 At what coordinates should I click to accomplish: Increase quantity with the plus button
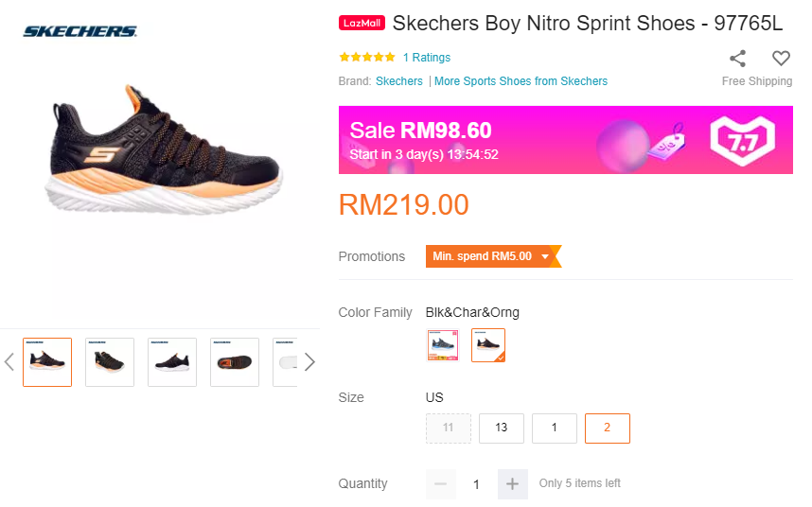(x=512, y=483)
